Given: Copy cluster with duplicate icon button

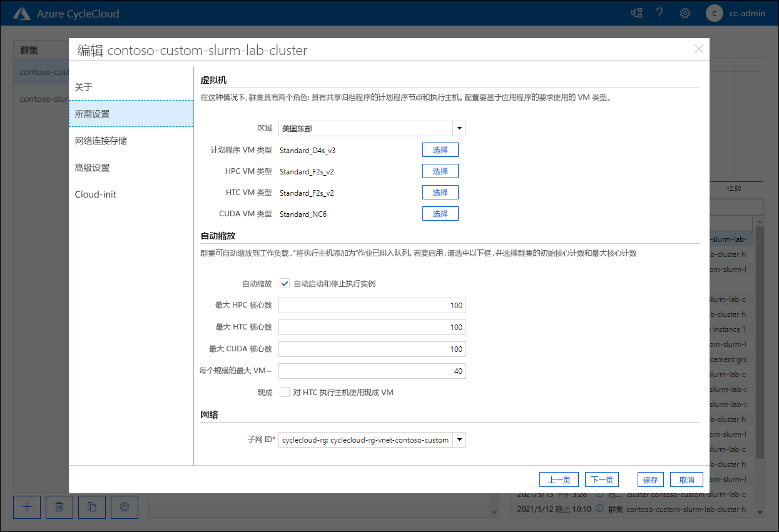Looking at the screenshot, I should [x=92, y=507].
